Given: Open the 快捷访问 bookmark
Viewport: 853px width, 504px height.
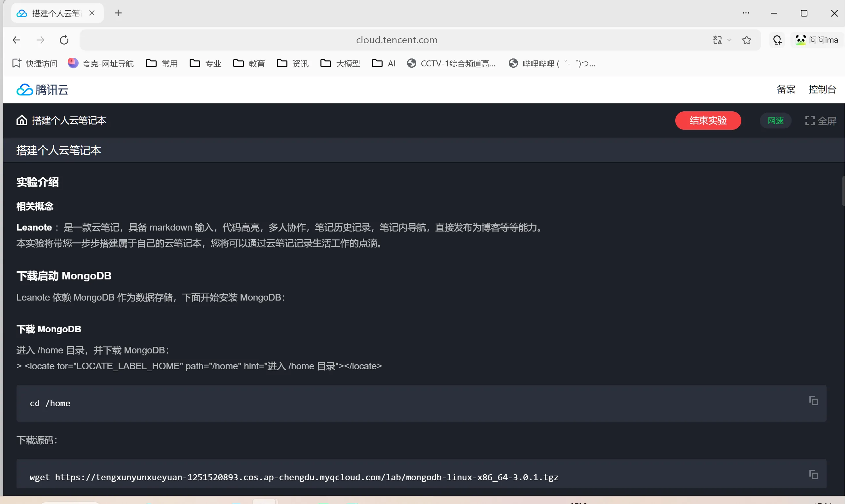Looking at the screenshot, I should (35, 63).
